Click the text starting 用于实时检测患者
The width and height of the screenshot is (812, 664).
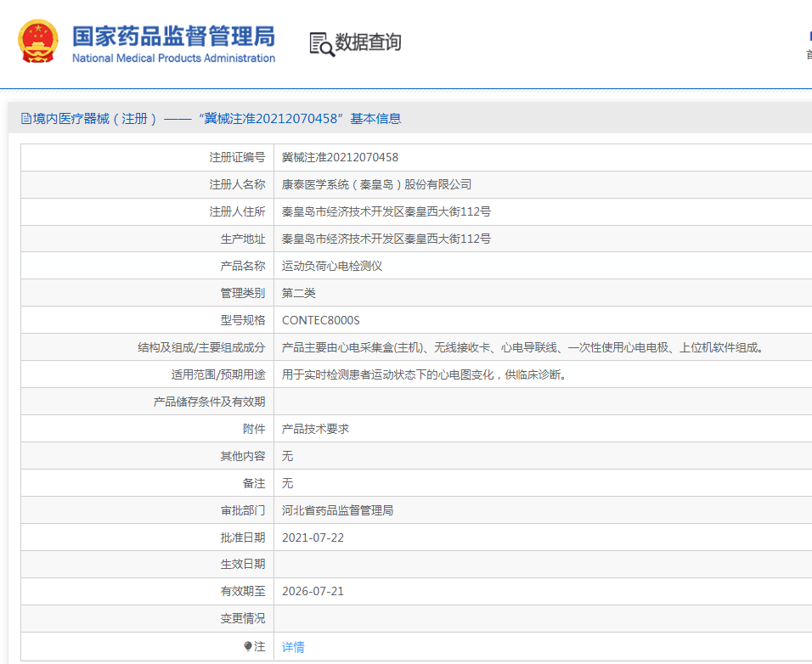click(x=425, y=374)
